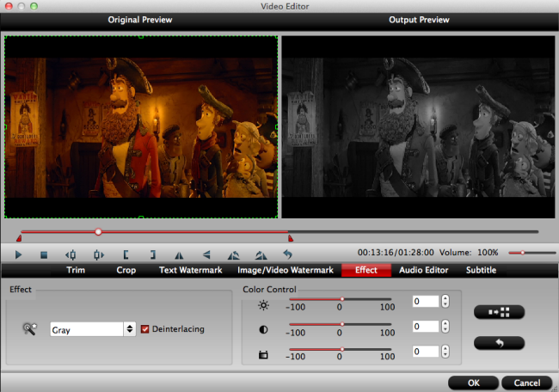559x392 pixels.
Task: Click the contrast slider handle
Action: pos(342,324)
